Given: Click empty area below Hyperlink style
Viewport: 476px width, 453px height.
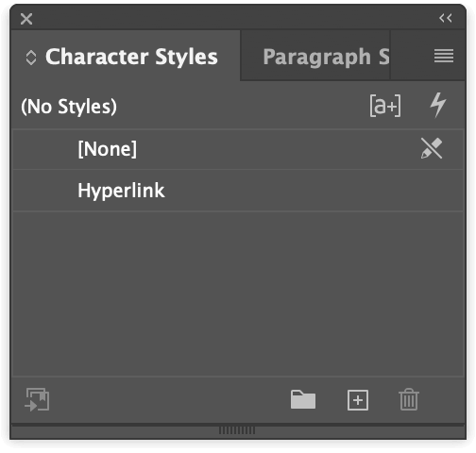Looking at the screenshot, I should tap(238, 294).
